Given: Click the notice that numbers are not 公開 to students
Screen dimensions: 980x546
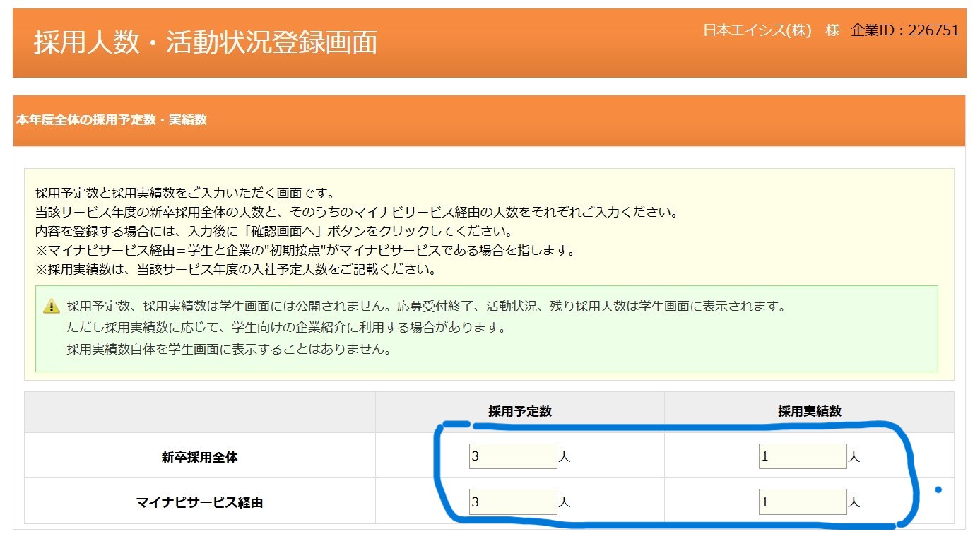Looking at the screenshot, I should click(425, 307).
